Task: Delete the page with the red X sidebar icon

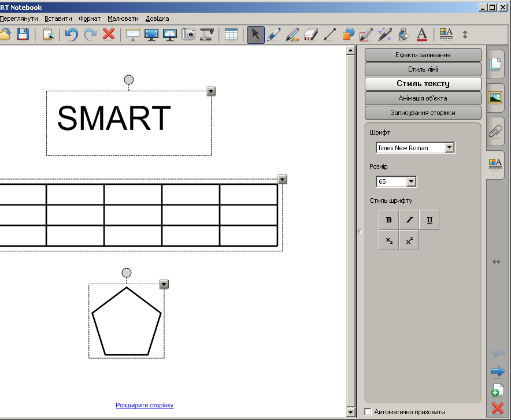Action: [498, 408]
